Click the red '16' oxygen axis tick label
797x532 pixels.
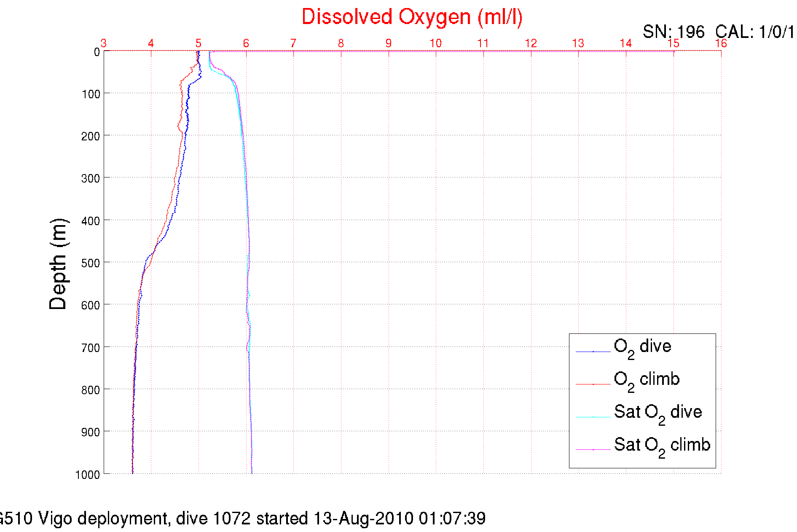(x=721, y=43)
